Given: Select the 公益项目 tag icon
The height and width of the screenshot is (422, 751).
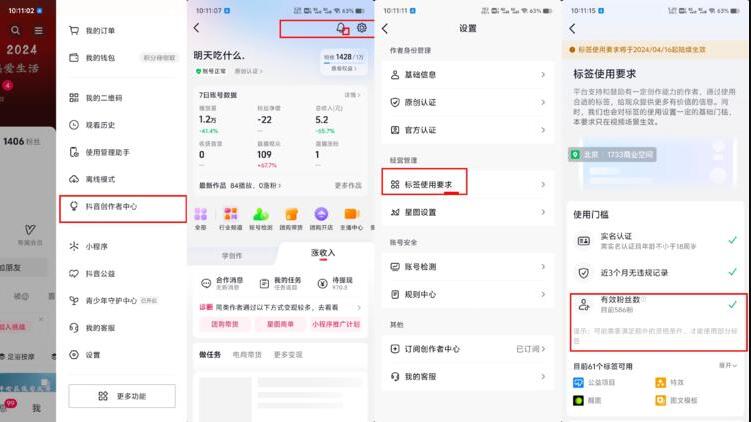Looking at the screenshot, I should coord(579,382).
